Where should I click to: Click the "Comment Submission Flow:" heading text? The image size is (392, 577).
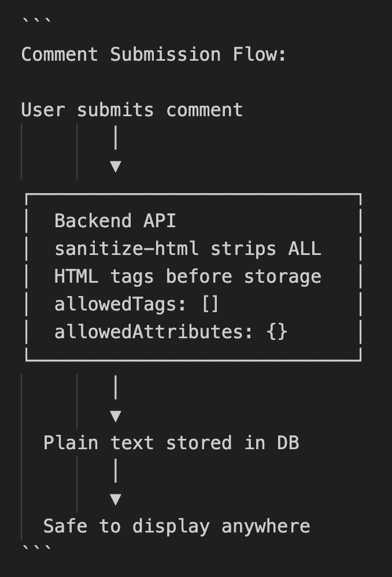[154, 54]
